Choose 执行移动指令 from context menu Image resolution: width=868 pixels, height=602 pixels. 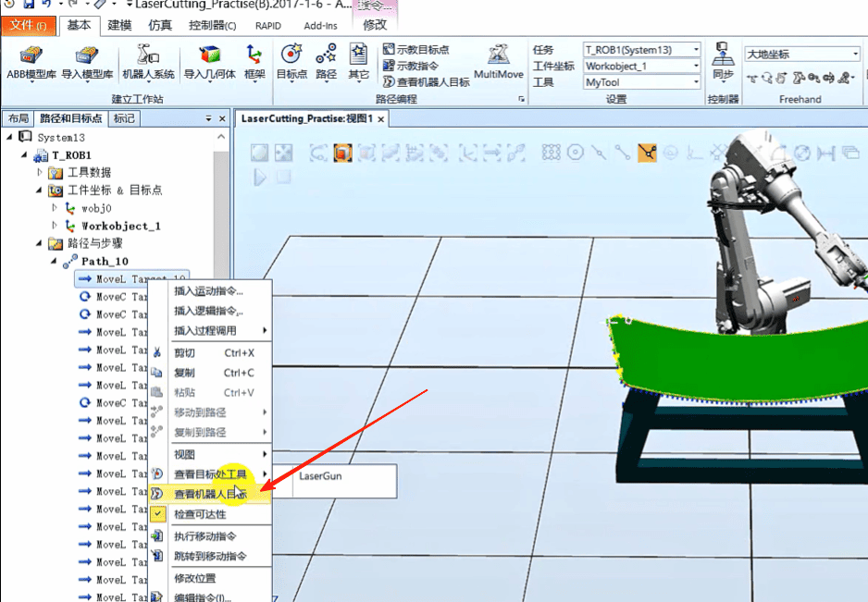coord(210,536)
